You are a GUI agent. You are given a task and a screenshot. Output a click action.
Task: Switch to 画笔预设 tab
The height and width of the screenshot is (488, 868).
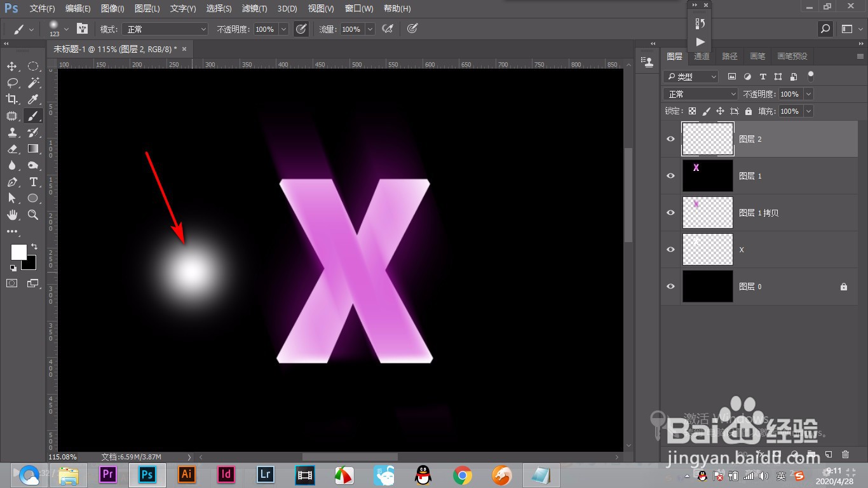792,57
